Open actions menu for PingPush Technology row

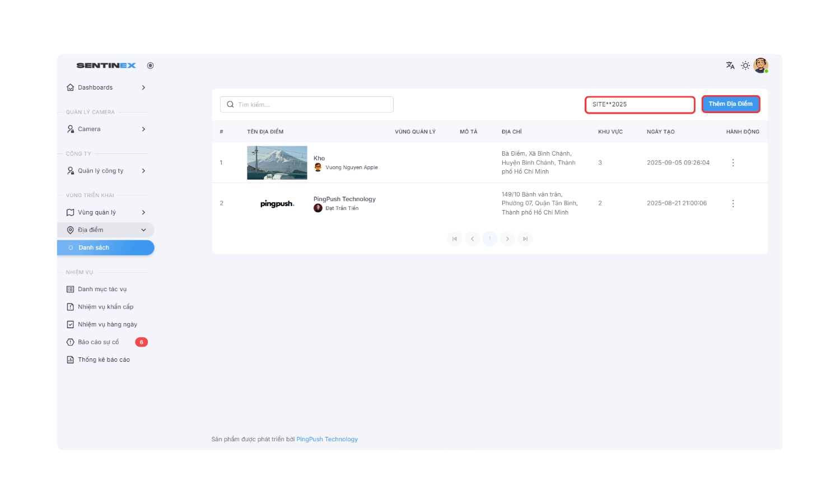[733, 204]
